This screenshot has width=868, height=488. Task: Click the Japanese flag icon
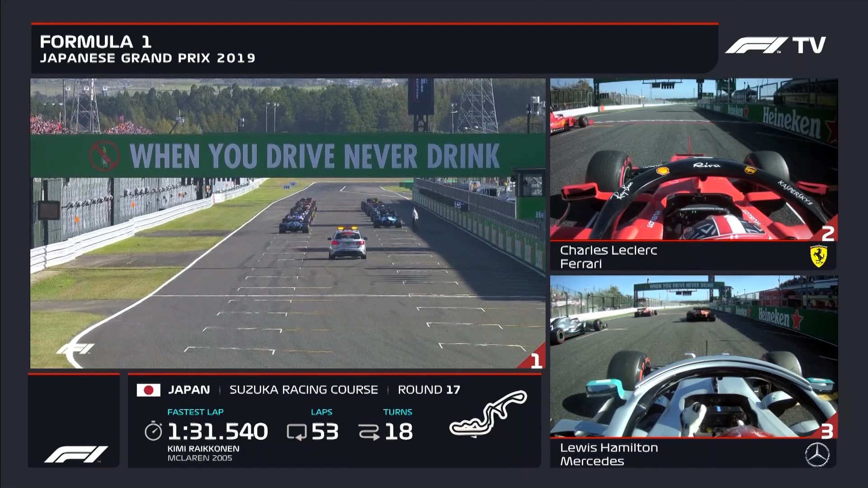click(x=148, y=390)
